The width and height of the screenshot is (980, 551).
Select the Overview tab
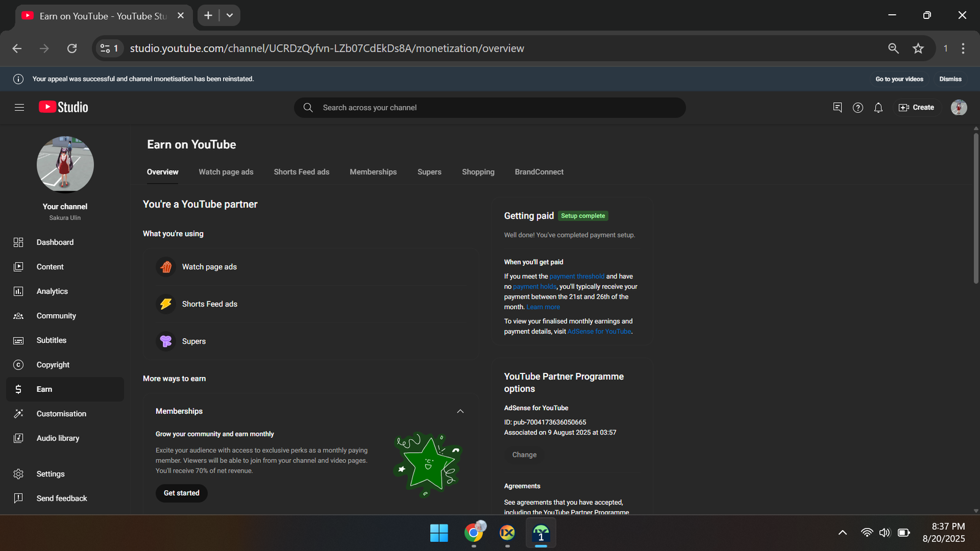point(162,172)
